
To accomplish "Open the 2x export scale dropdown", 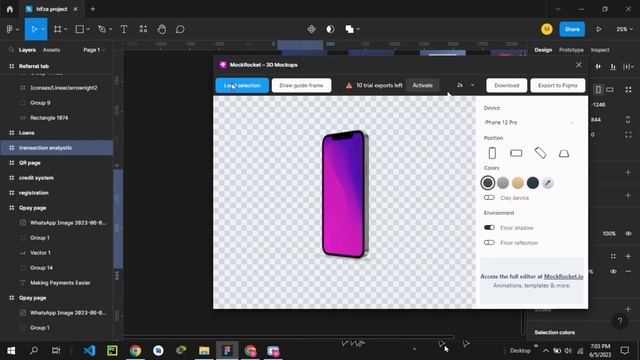I will point(465,85).
